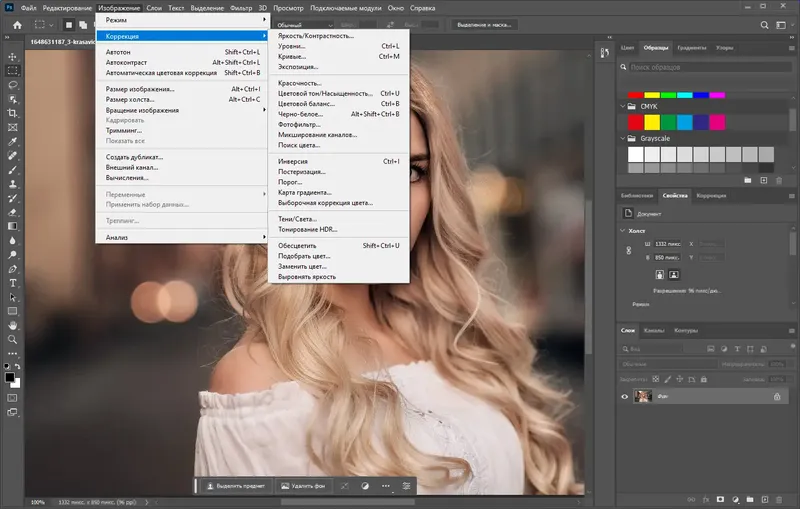The image size is (800, 509).
Task: Select the Move tool
Action: point(13,57)
